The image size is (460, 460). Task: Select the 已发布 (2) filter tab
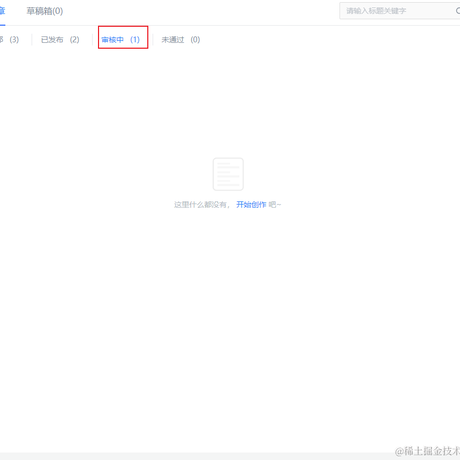pos(60,40)
